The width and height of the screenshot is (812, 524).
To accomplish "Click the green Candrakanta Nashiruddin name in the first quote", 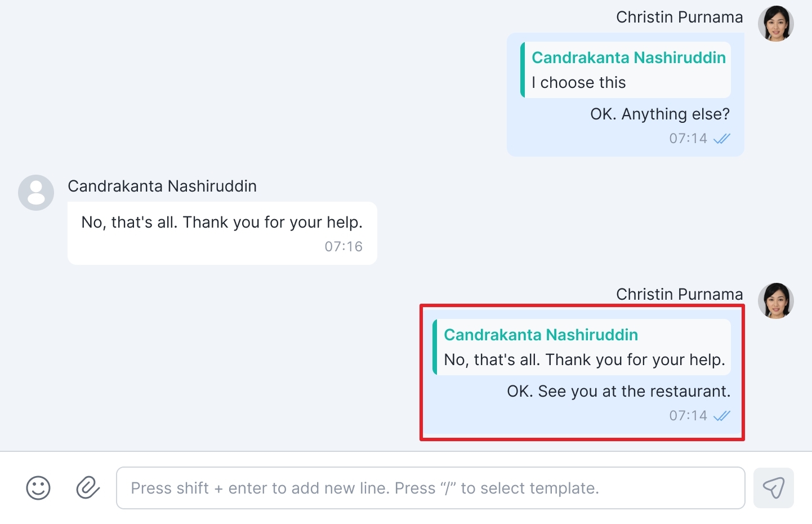I will click(x=629, y=57).
